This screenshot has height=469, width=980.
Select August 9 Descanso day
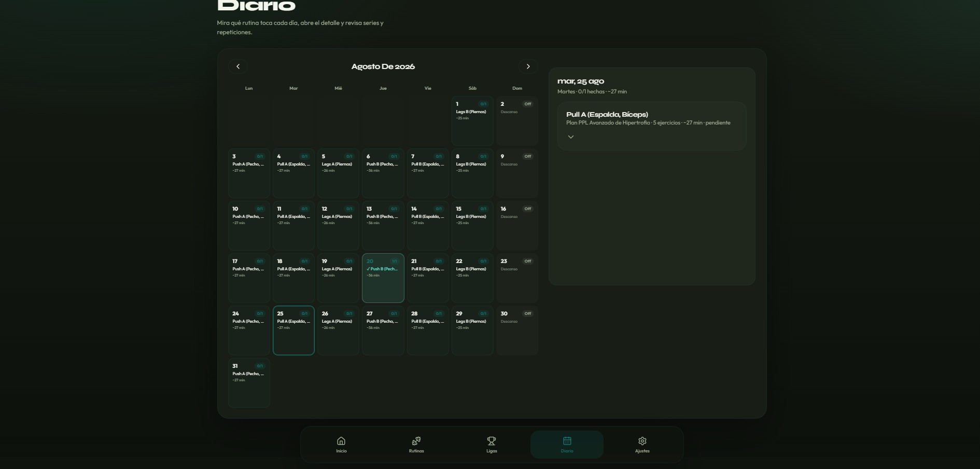[x=517, y=173]
